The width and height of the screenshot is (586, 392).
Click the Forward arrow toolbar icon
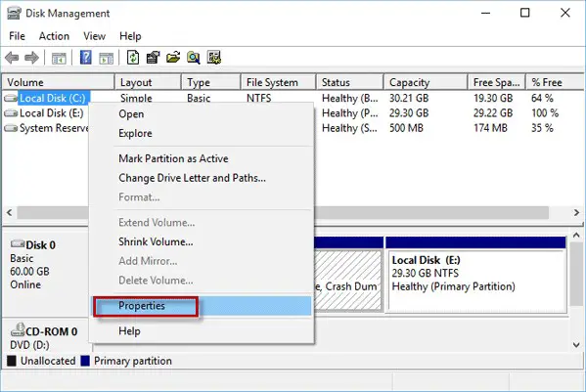pos(31,58)
